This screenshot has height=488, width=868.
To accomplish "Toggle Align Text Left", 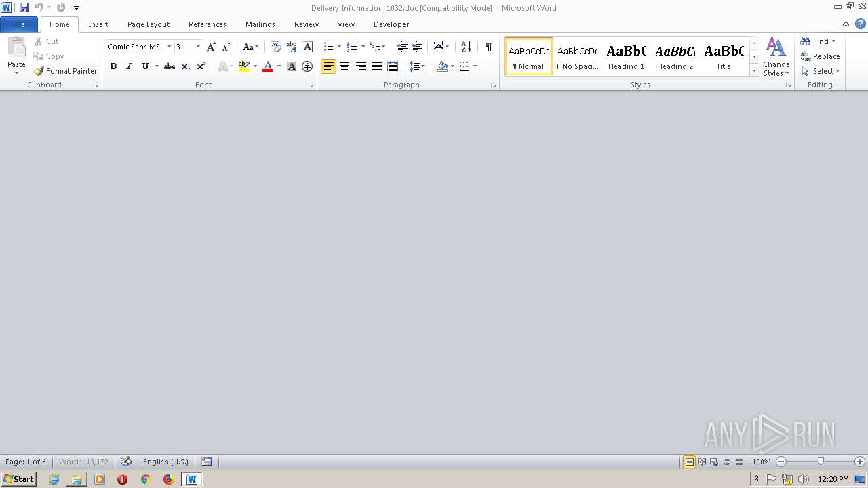I will tap(328, 66).
